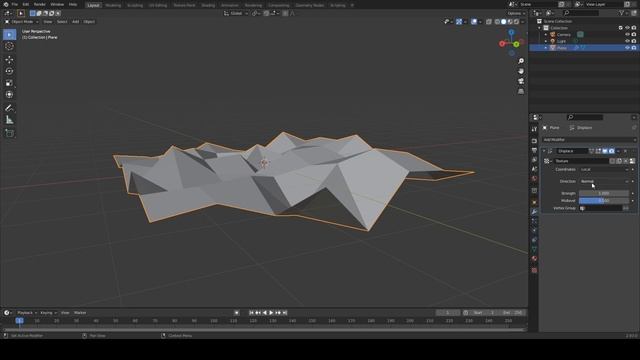Open the Render properties tab

[x=534, y=141]
